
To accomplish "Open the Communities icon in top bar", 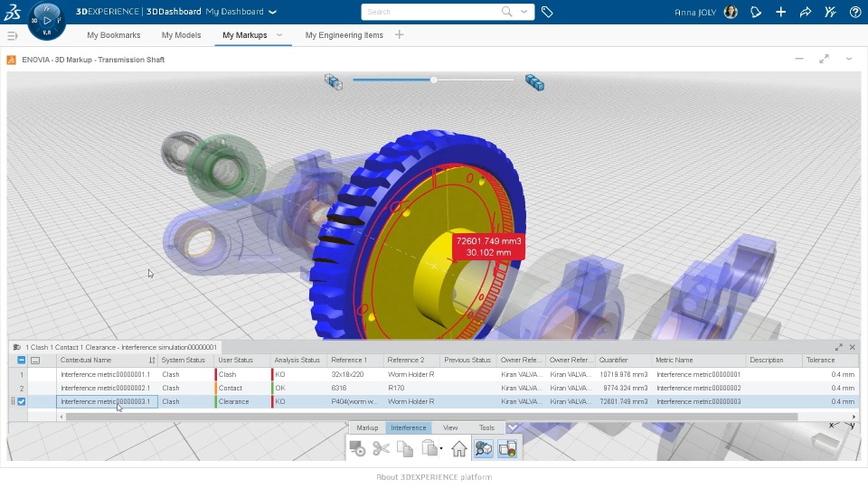I will [830, 12].
